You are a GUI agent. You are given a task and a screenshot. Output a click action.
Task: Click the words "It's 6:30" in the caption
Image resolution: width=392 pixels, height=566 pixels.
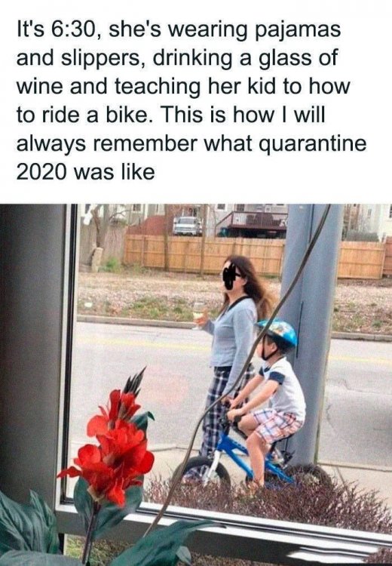tap(57, 29)
